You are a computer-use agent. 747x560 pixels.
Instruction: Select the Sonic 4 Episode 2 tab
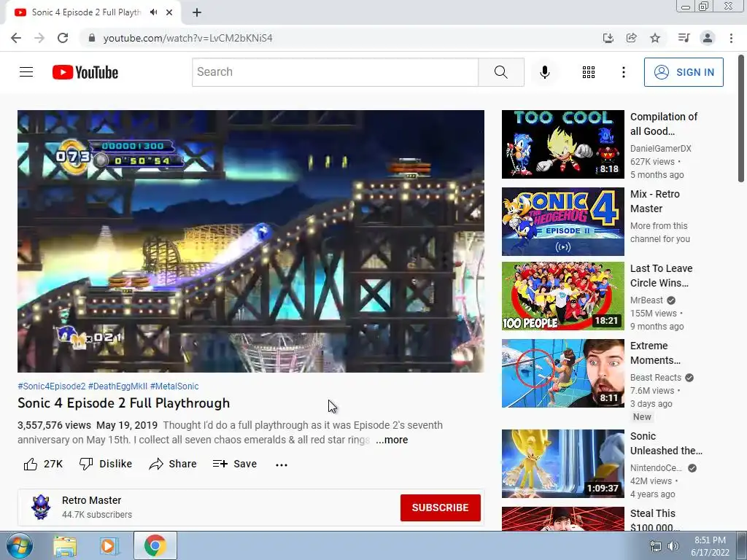[86, 12]
